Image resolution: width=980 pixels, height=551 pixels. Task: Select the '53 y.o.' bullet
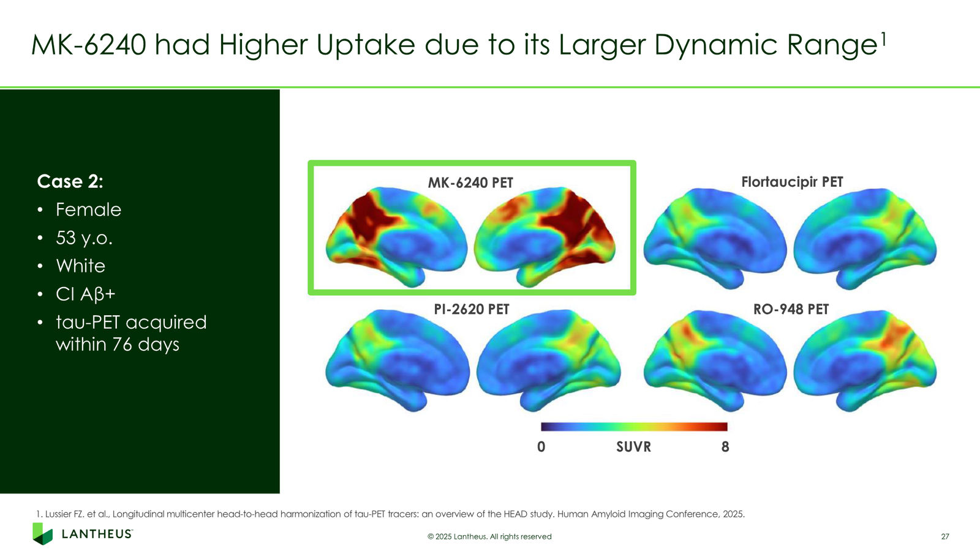click(x=84, y=238)
